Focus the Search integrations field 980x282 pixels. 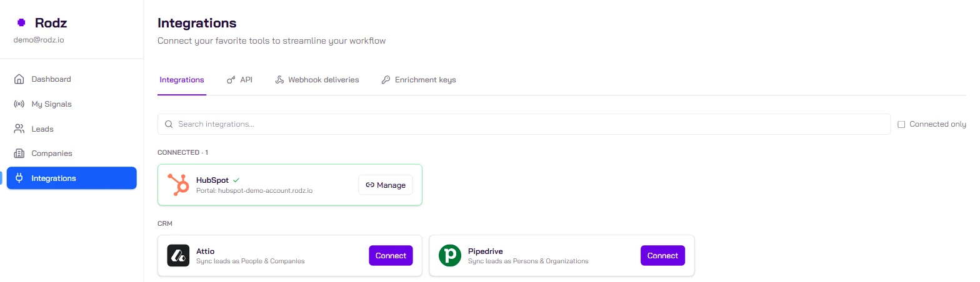tap(524, 124)
